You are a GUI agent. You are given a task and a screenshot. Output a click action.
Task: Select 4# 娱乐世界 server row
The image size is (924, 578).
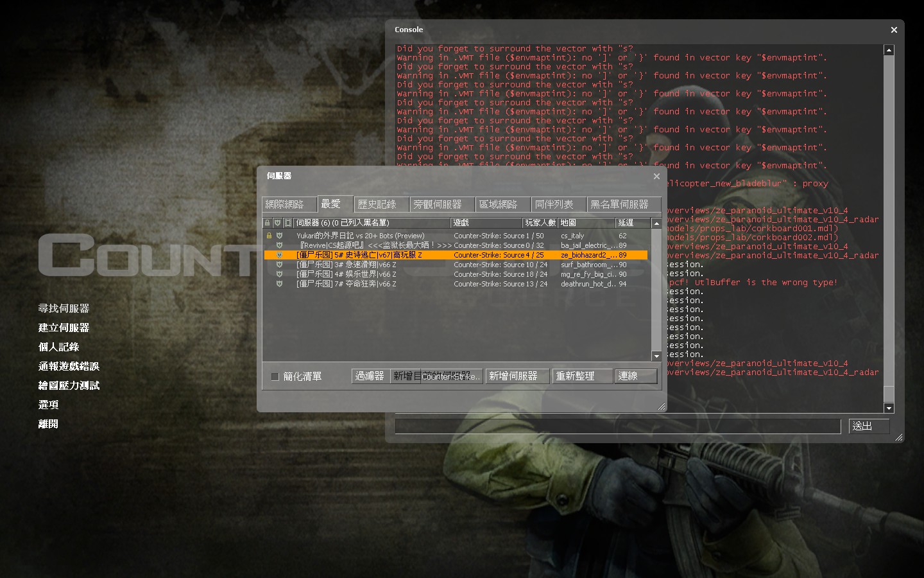[x=456, y=274]
